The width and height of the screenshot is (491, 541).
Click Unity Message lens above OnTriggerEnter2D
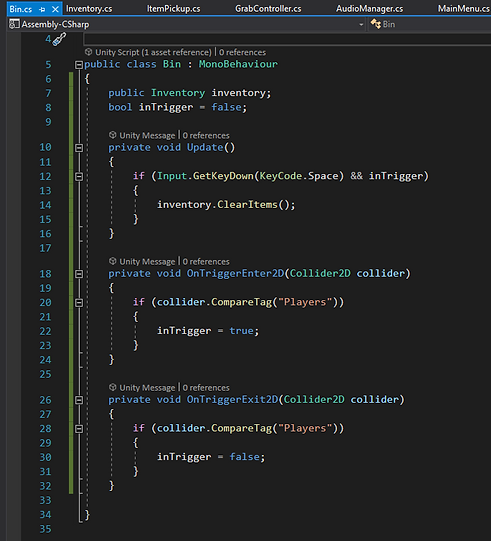(147, 262)
